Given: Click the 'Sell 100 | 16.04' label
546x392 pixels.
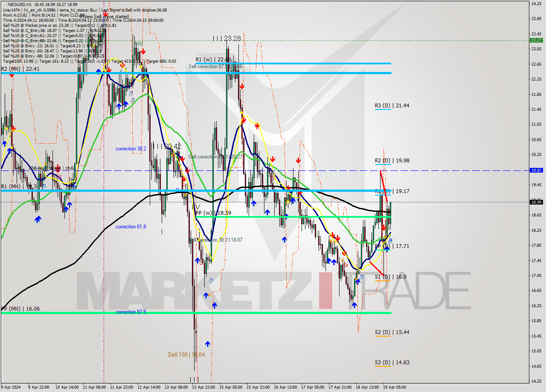Looking at the screenshot, I should (186, 355).
